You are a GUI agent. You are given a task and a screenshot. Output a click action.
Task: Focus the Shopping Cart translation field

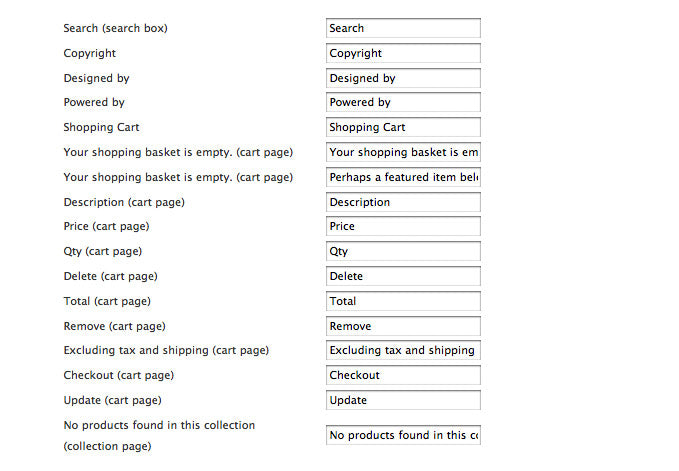(x=403, y=127)
